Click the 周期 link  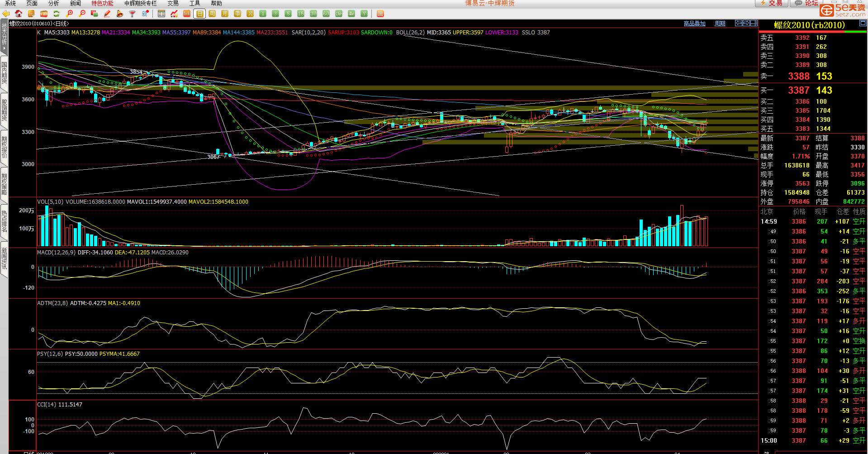click(x=720, y=24)
